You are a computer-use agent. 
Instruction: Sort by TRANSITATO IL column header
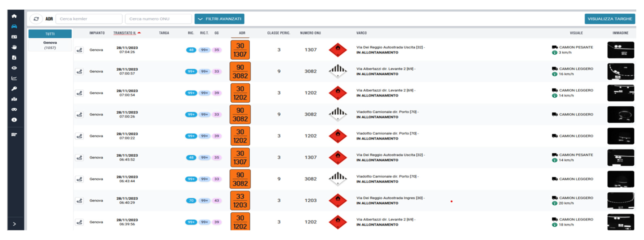click(x=125, y=33)
